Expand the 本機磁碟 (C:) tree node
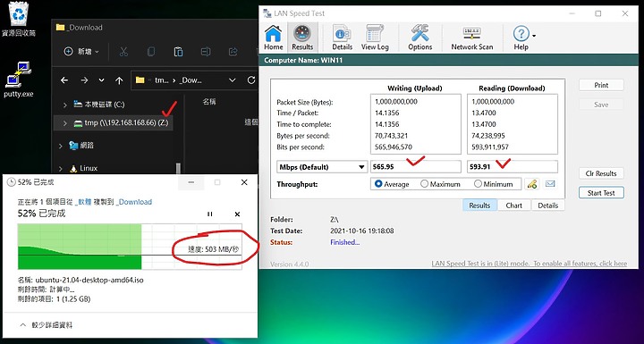 tap(64, 105)
